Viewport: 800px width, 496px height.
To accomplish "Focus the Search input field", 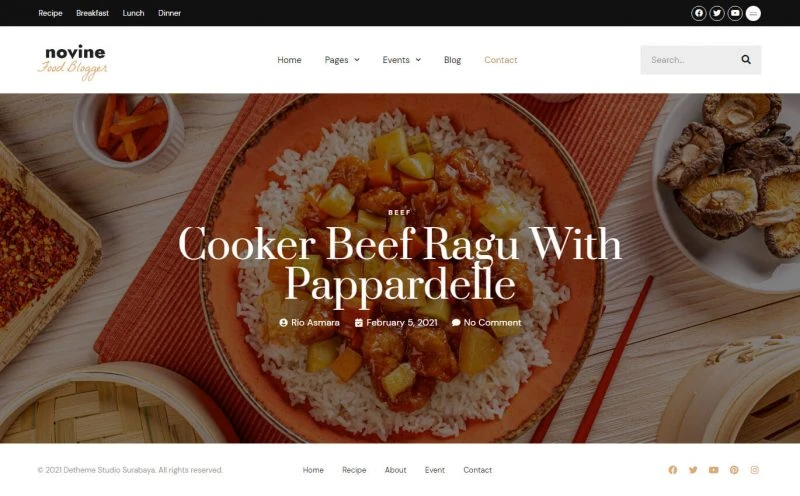I will (689, 60).
